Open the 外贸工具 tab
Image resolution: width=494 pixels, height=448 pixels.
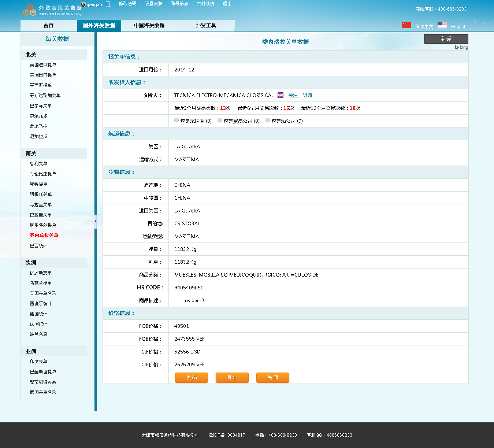pos(206,26)
